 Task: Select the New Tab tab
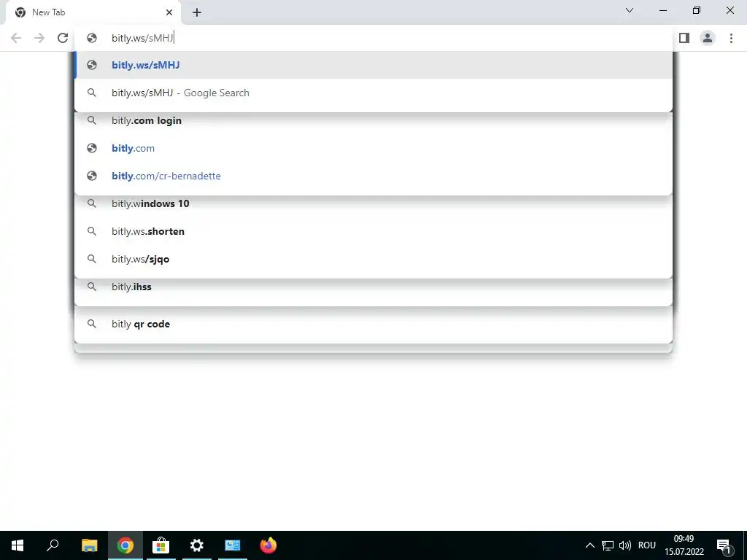(93, 13)
